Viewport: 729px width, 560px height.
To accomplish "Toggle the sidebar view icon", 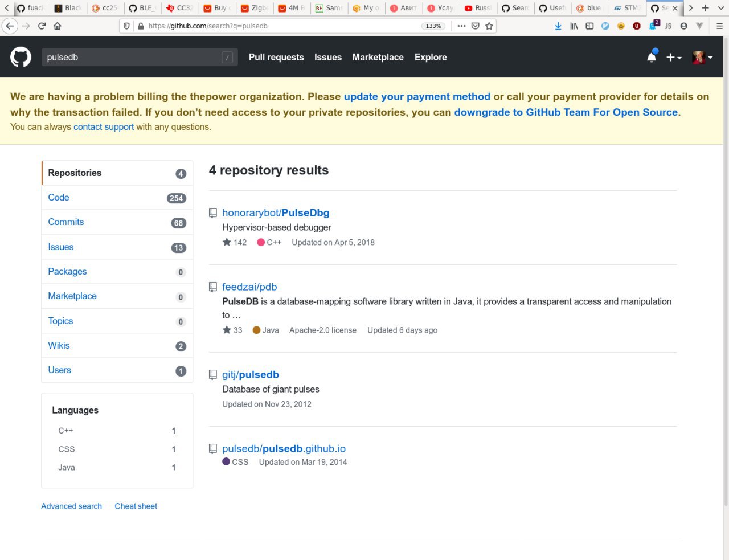I will pyautogui.click(x=589, y=26).
